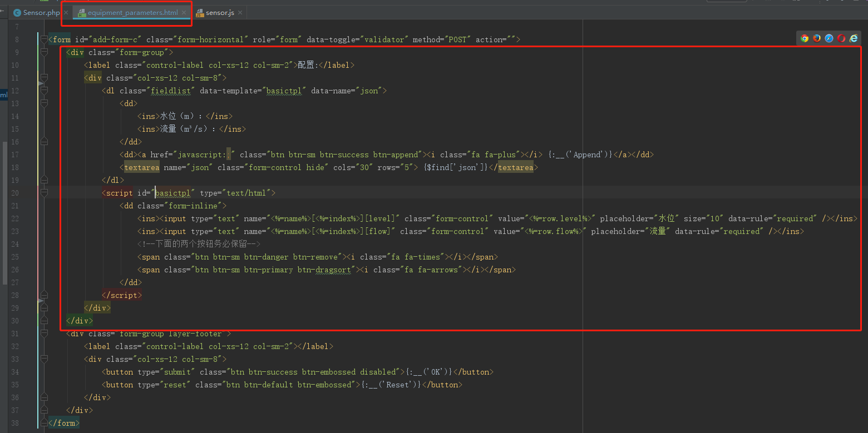Screen dimensions: 868x433
Task: Click the ins text 水位（m）:
Action: [x=183, y=116]
